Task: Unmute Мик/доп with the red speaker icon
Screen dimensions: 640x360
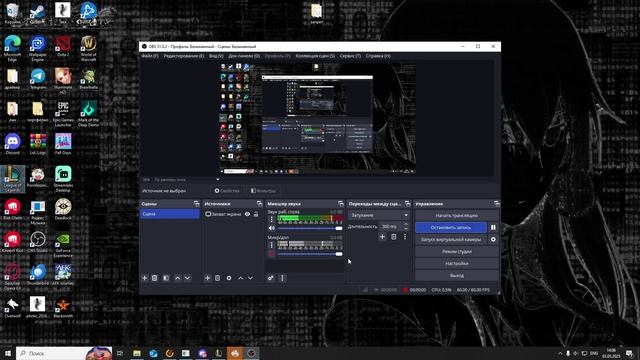Action: point(271,254)
